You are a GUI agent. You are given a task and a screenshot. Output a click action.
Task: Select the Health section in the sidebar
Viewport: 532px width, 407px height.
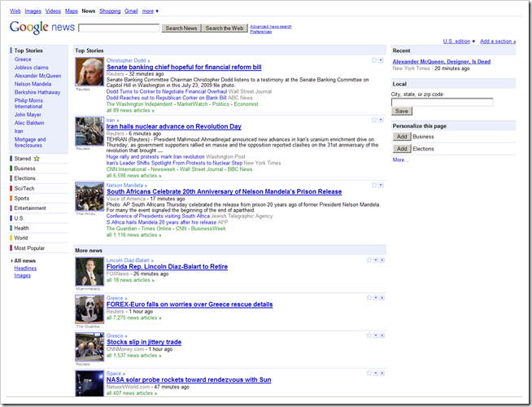21,228
